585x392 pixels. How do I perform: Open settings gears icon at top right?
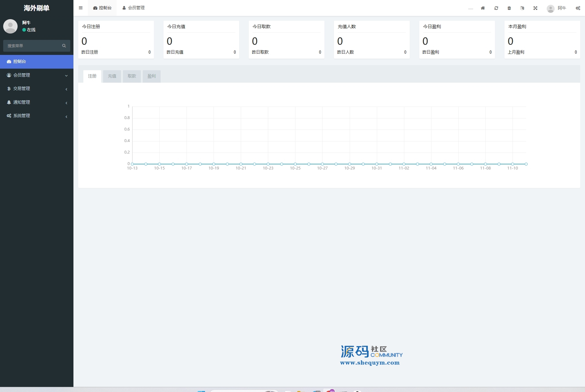(578, 8)
